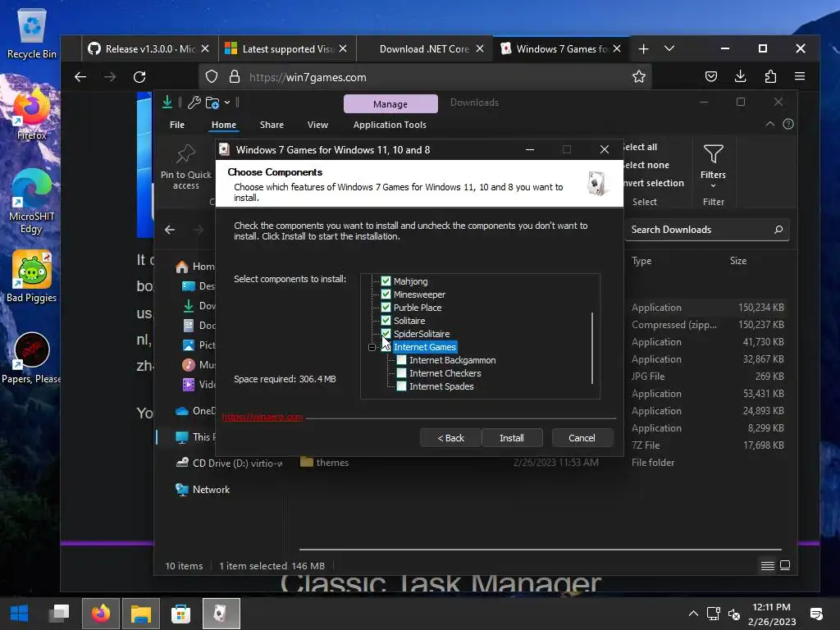
Task: Click the shield tracking protection icon
Action: pyautogui.click(x=212, y=77)
